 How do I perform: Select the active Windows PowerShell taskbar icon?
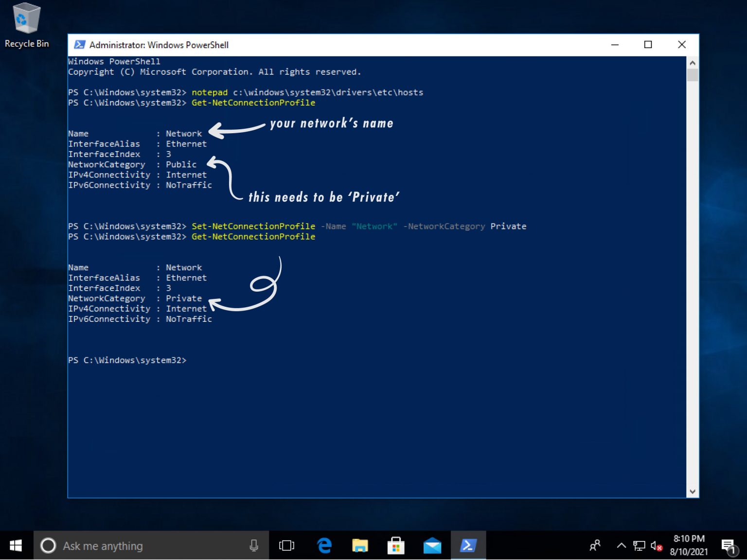click(468, 545)
